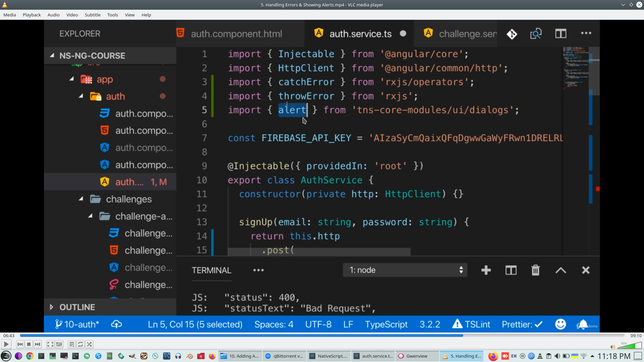The height and width of the screenshot is (362, 644).
Task: Stop playback with the stop button
Action: pyautogui.click(x=29, y=344)
